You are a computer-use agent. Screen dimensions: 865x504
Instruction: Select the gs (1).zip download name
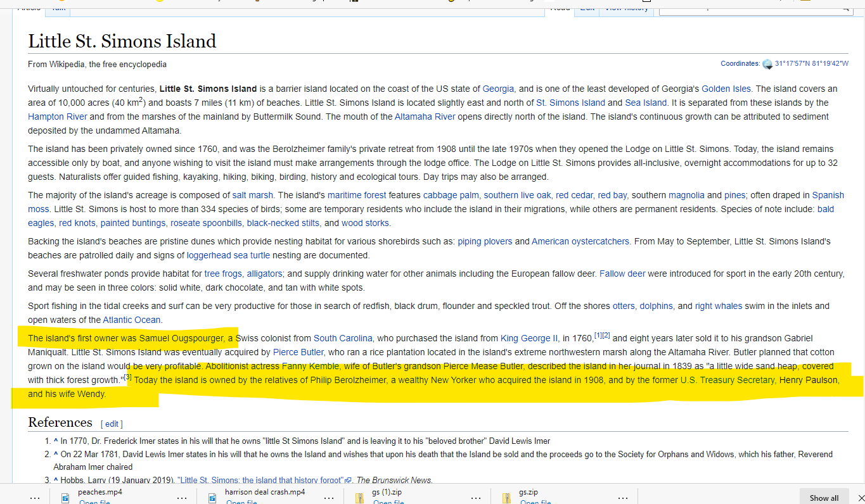(385, 492)
